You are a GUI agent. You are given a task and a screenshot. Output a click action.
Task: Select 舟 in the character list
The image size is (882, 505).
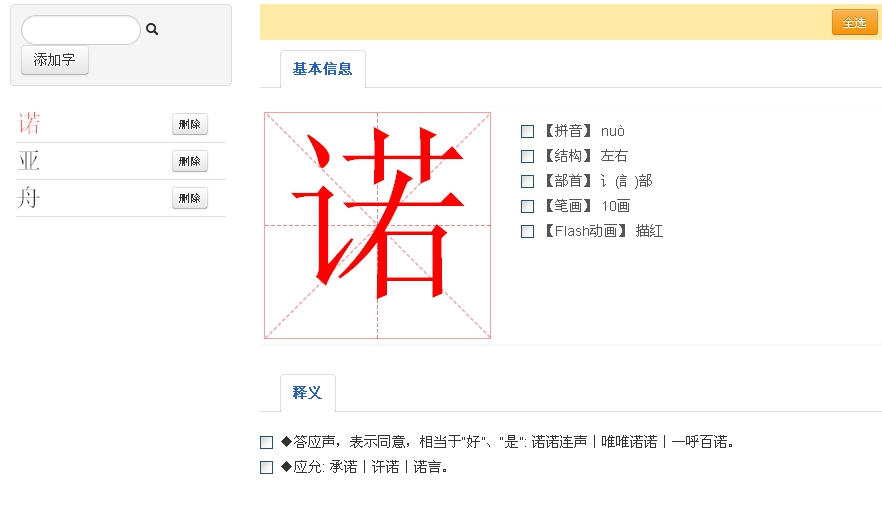[x=29, y=197]
